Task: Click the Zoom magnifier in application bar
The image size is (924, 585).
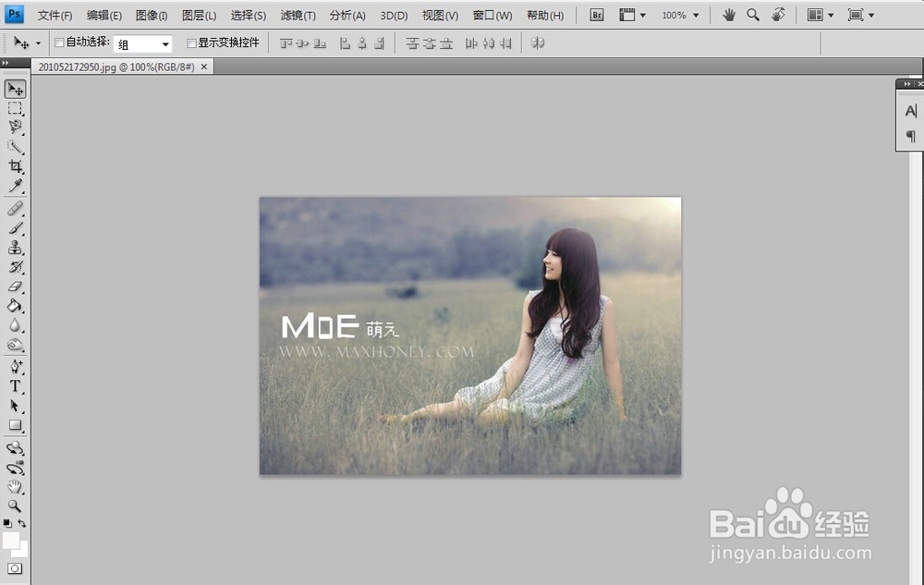Action: click(752, 15)
